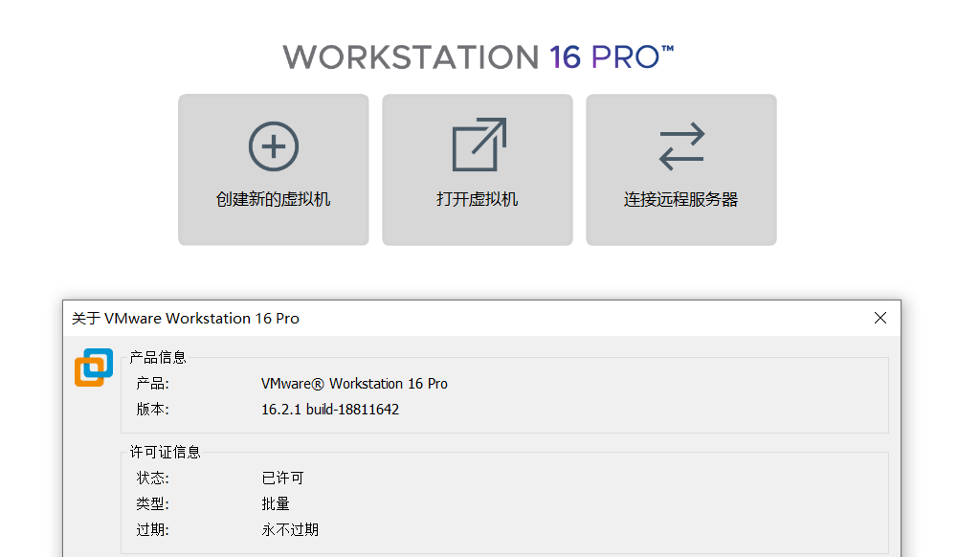The width and height of the screenshot is (980, 557).
Task: Click the 状态: field label
Action: pos(152,479)
